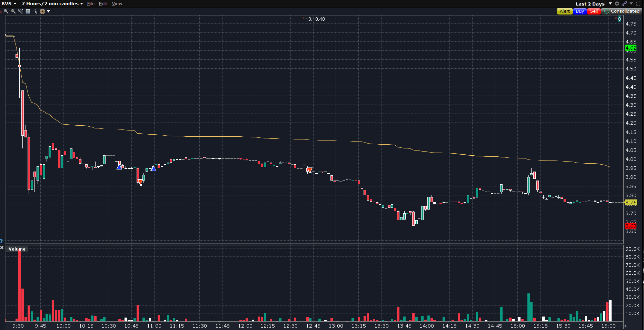
Task: Click the vertical resize icon above Volume
Action: [2, 241]
